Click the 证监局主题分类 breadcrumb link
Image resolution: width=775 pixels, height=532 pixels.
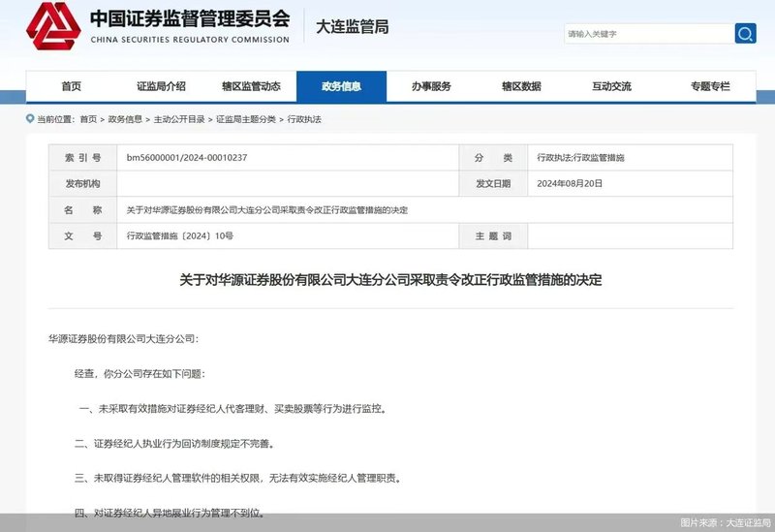[x=246, y=119]
